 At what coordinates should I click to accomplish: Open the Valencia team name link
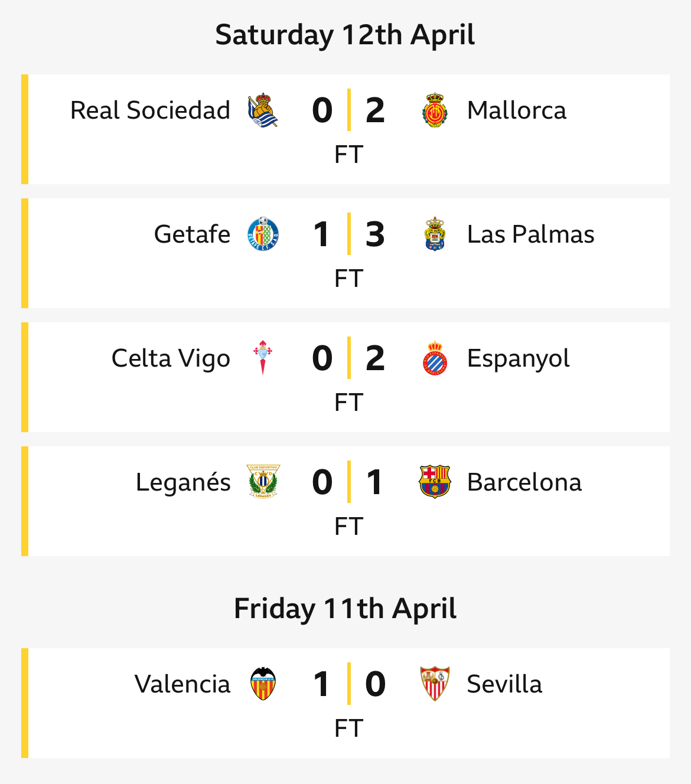(x=182, y=684)
